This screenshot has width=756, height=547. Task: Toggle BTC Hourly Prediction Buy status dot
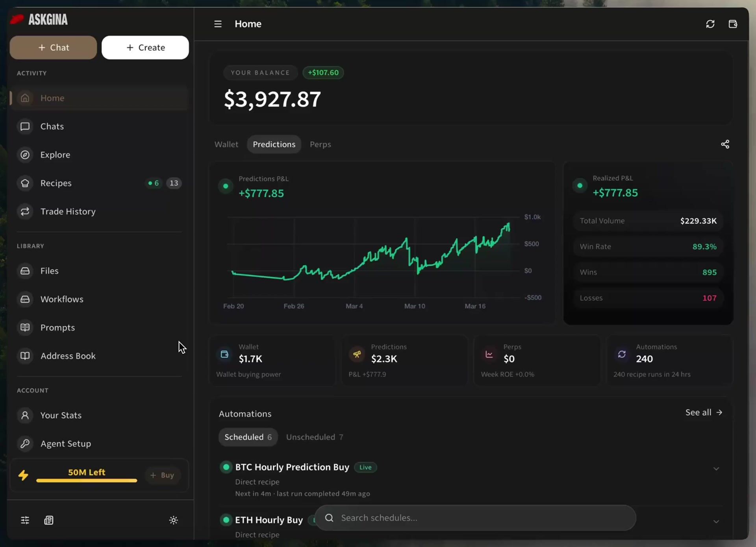[226, 467]
